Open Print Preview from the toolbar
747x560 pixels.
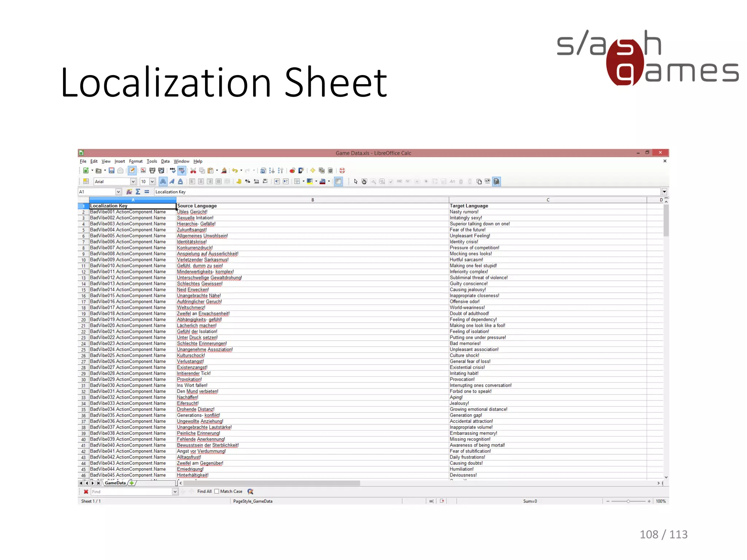[x=161, y=171]
